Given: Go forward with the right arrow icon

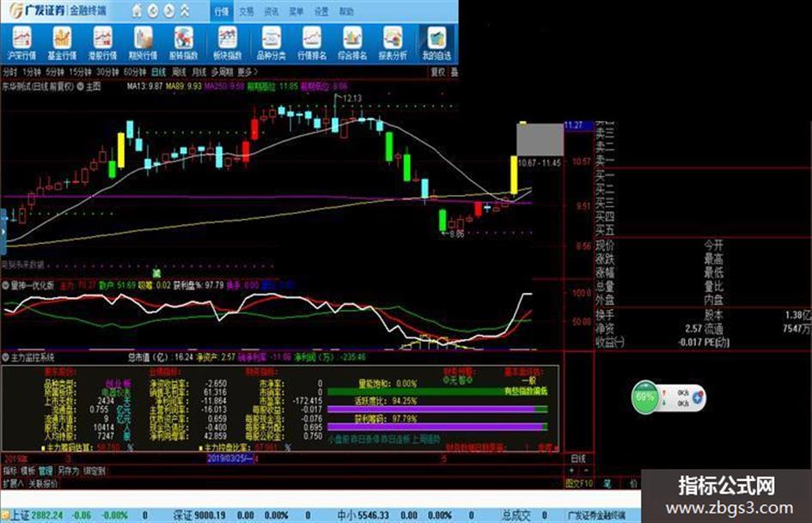Looking at the screenshot, I should click(168, 10).
